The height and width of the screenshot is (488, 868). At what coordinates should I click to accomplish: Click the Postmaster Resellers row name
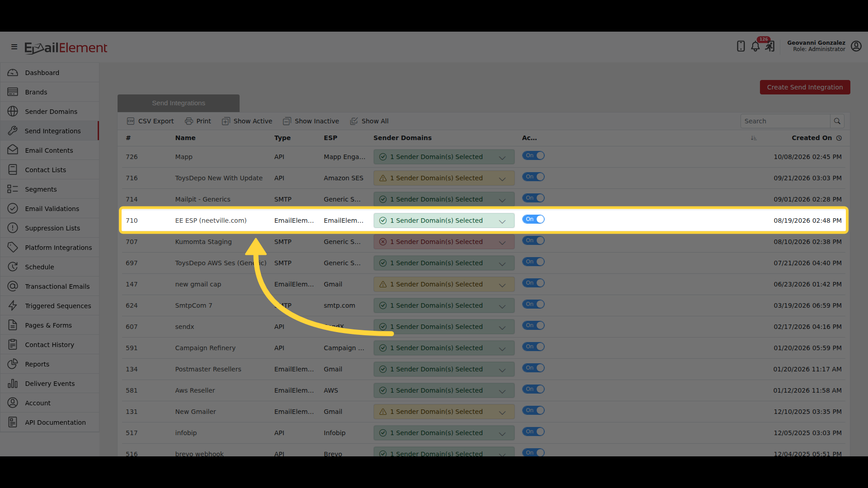pos(208,369)
